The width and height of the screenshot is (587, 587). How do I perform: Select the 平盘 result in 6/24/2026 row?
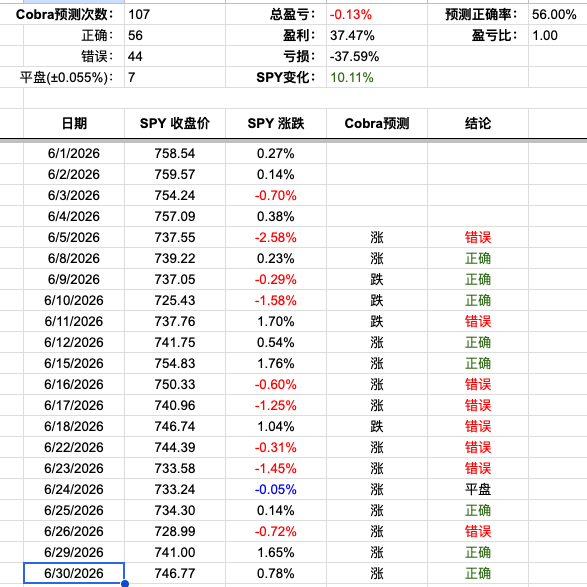pos(478,489)
